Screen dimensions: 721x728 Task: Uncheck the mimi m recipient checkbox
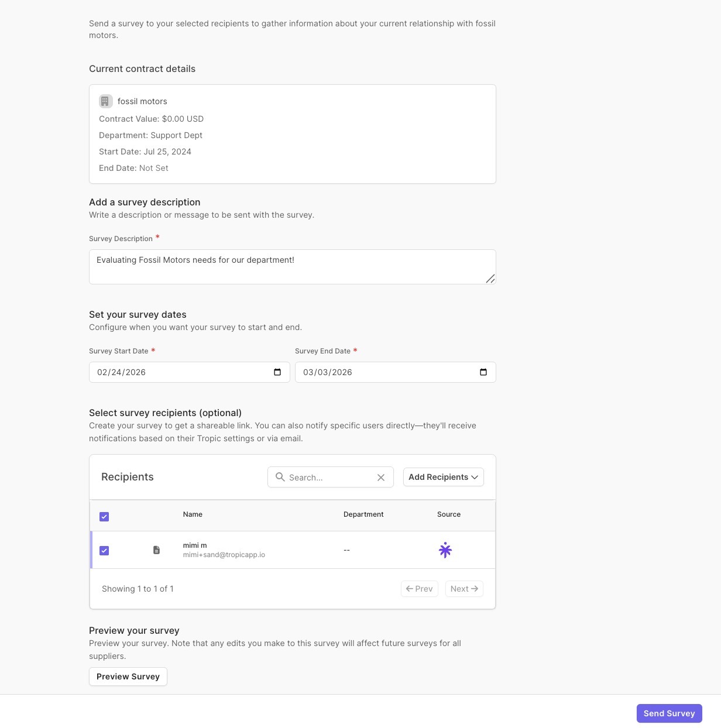(104, 551)
